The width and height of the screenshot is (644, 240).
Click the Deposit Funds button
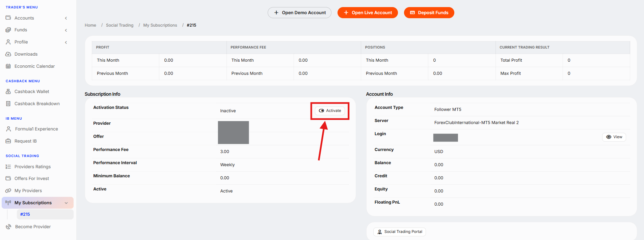429,12
